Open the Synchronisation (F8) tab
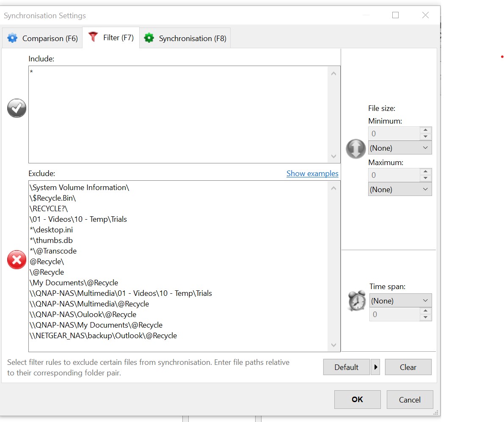This screenshot has height=422, width=504. click(x=185, y=38)
